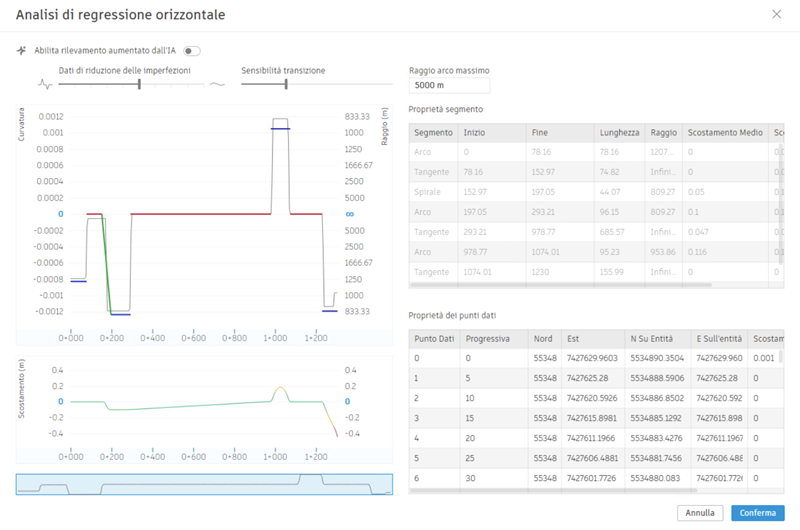Click Conferma button
800x530 pixels.
(758, 513)
